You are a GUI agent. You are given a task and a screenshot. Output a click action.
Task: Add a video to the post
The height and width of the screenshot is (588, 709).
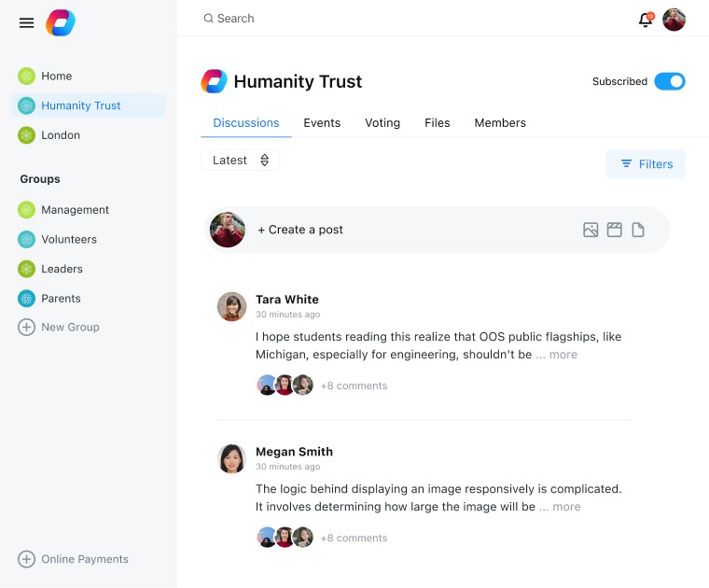pyautogui.click(x=614, y=230)
